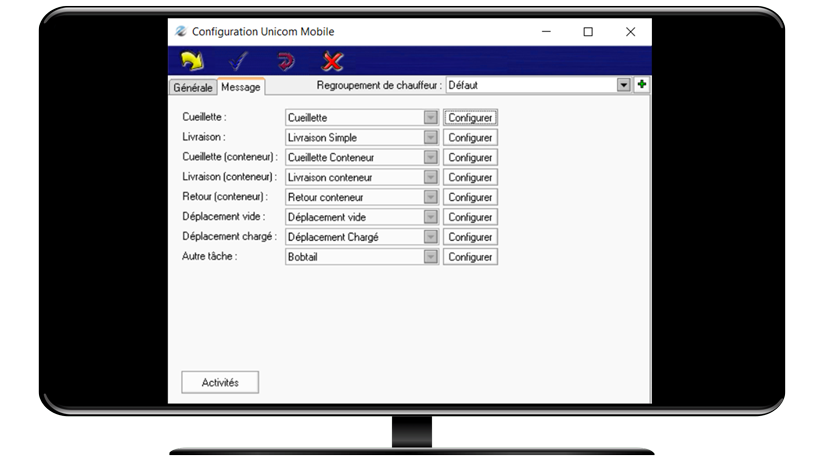Click the green plus icon beside Défaut

point(641,84)
